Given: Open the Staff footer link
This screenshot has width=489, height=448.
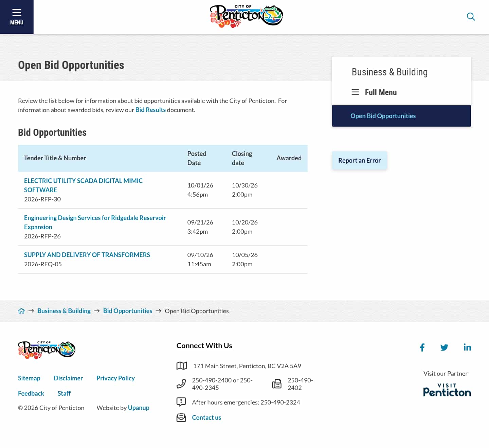Looking at the screenshot, I should coord(64,393).
